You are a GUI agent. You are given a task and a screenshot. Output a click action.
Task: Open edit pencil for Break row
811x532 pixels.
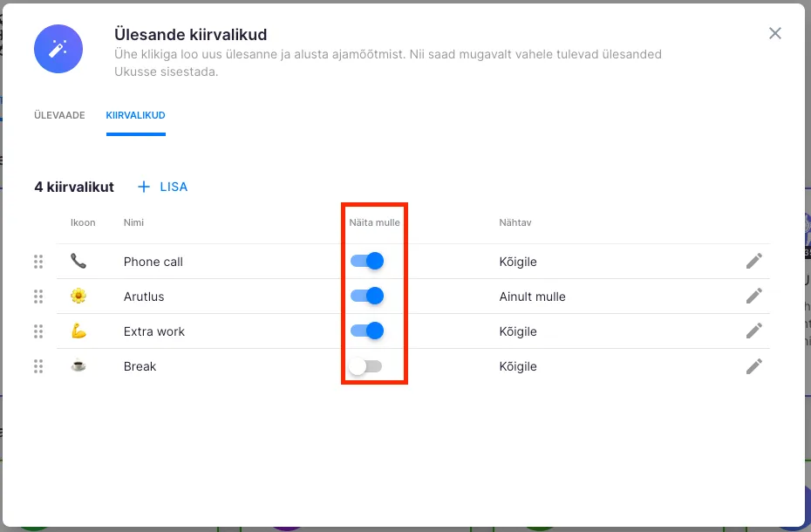click(754, 366)
